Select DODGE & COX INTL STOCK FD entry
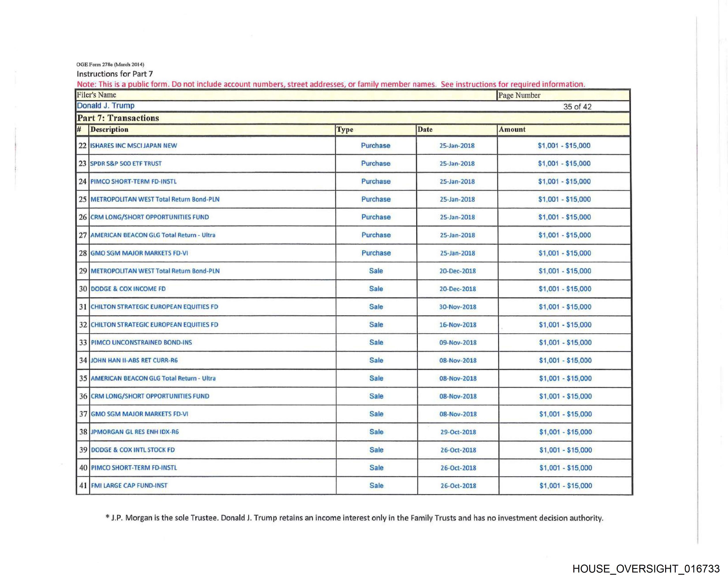The height and width of the screenshot is (578, 728). click(133, 450)
